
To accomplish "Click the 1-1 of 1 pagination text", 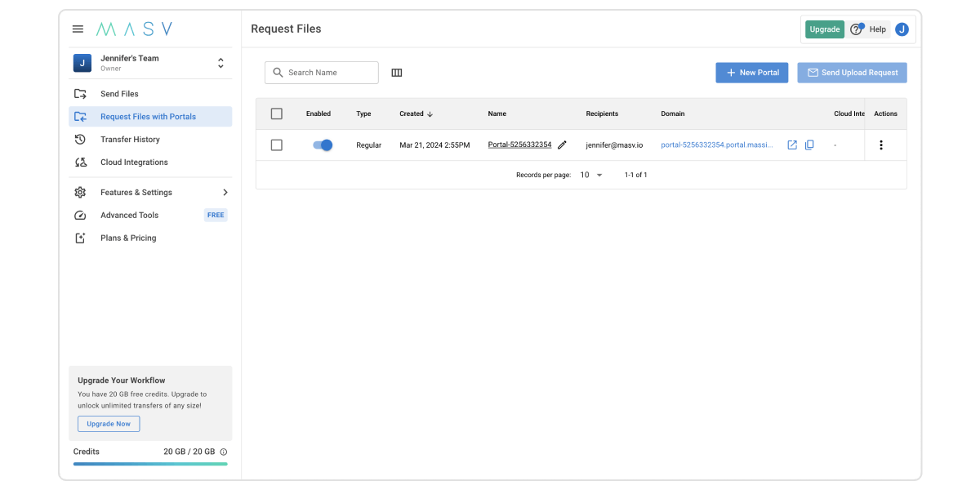I will (x=636, y=176).
